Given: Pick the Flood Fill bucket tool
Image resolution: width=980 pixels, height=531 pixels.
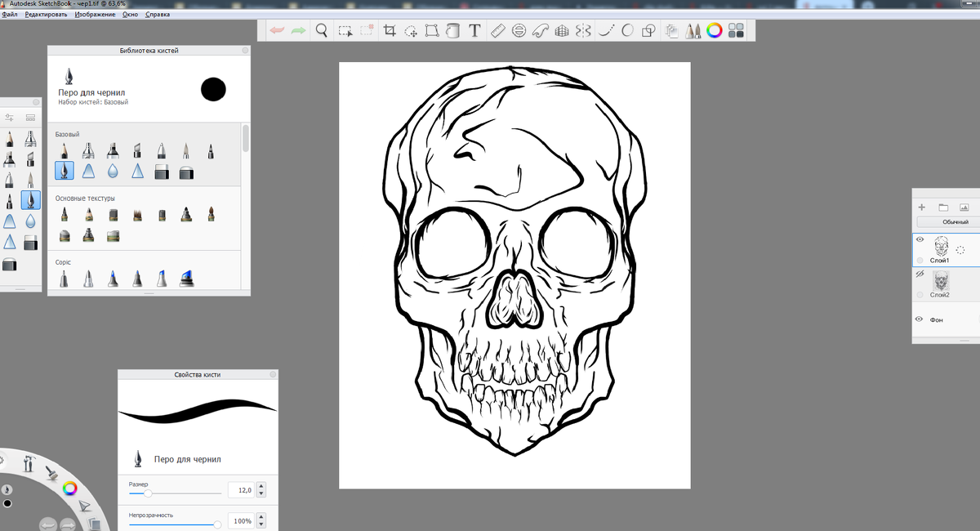Looking at the screenshot, I should point(453,31).
